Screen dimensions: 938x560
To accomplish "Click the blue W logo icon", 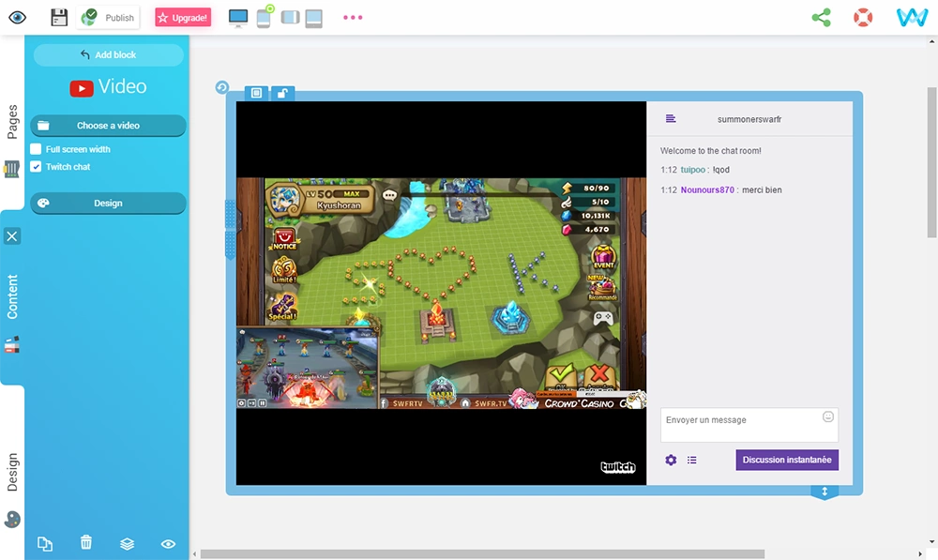I will 912,17.
